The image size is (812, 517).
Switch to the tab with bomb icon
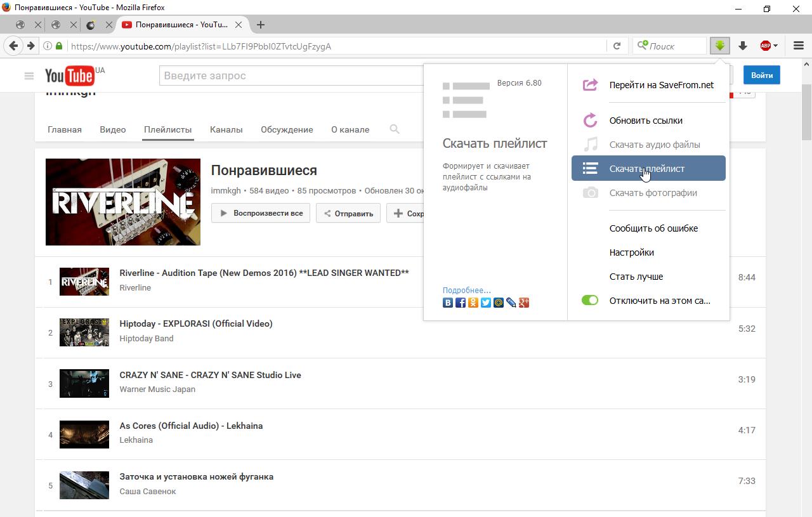click(91, 25)
